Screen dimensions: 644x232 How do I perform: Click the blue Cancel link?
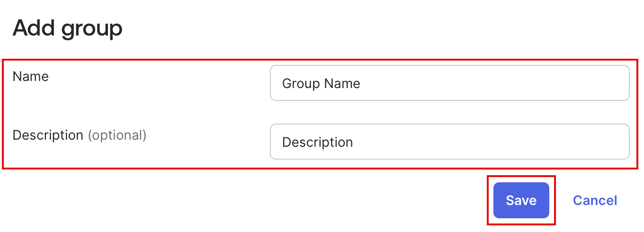pos(595,200)
